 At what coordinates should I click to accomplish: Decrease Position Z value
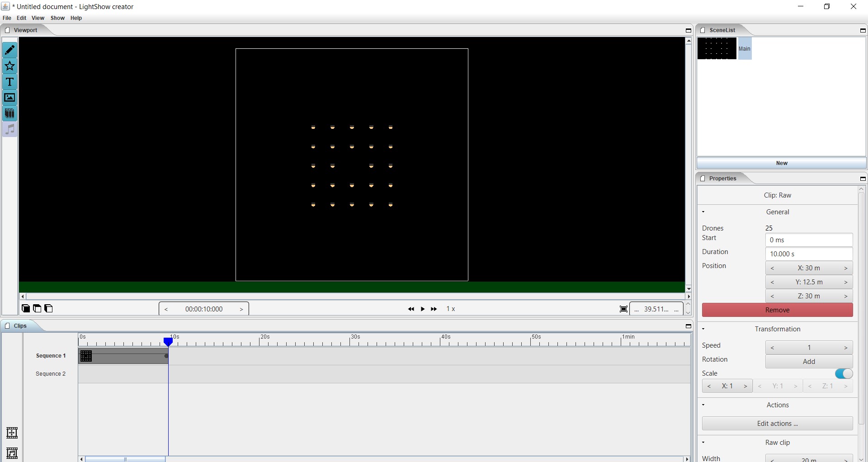point(773,296)
